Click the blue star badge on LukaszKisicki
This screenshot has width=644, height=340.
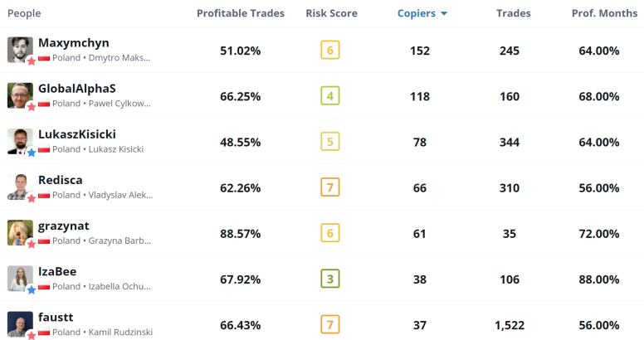(32, 153)
